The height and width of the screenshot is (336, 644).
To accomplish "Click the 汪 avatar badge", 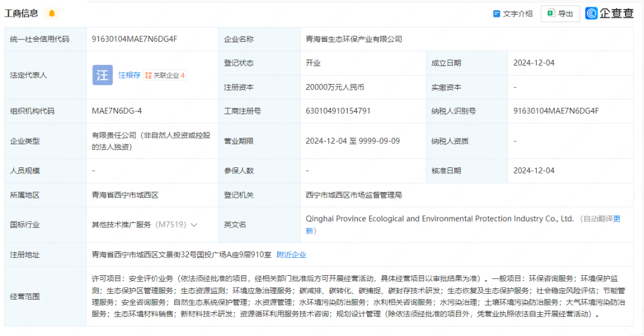I will tap(103, 75).
